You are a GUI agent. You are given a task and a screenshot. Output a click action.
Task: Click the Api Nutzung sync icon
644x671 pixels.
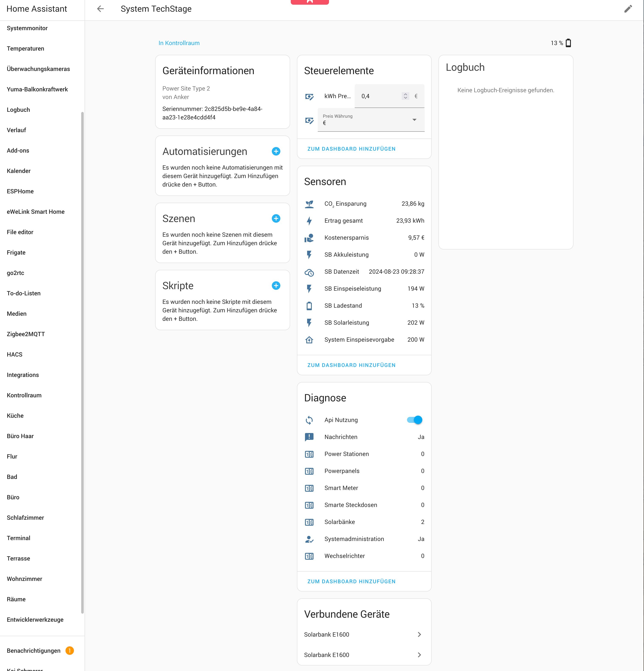(x=309, y=420)
